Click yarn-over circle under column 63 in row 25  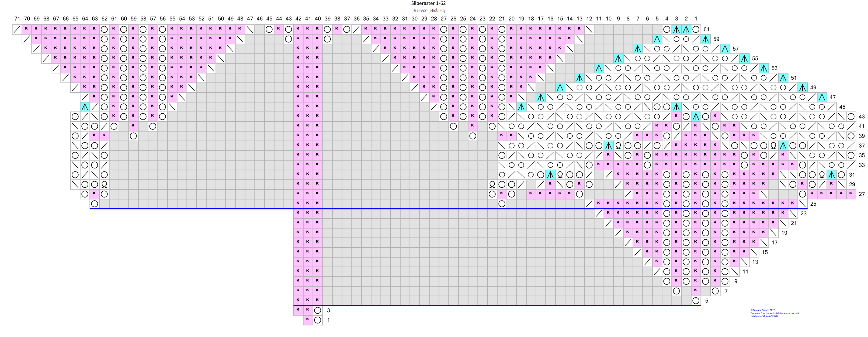(x=95, y=204)
